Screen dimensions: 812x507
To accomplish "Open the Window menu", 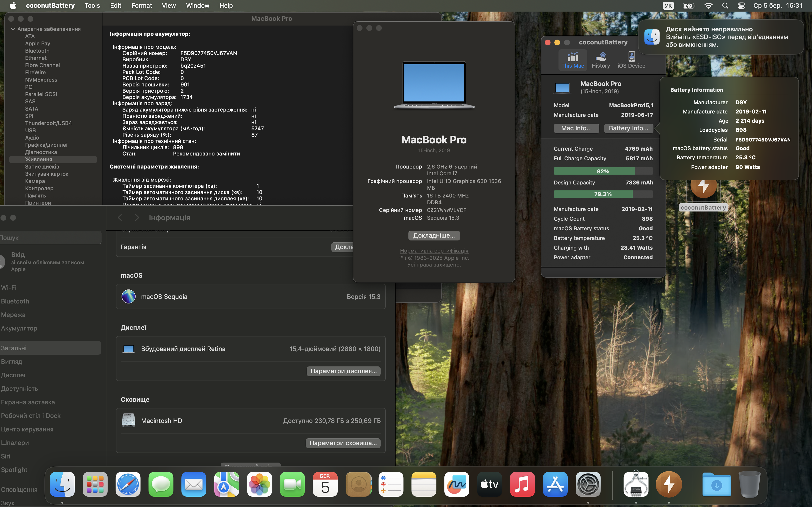I will [197, 6].
